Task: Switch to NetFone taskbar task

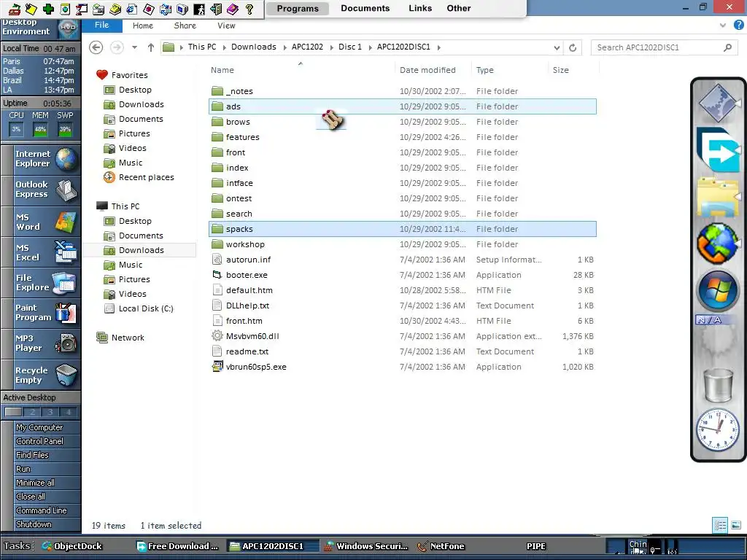Action: pyautogui.click(x=441, y=546)
